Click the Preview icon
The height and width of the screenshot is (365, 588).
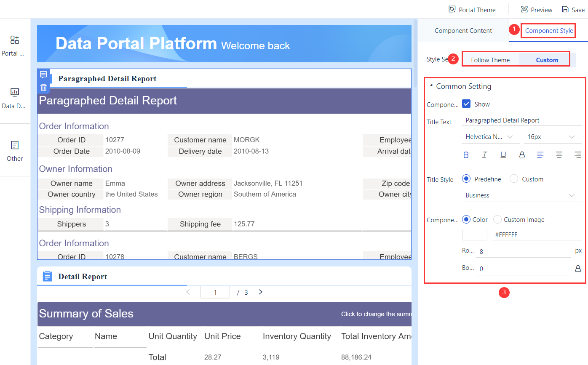pos(524,9)
